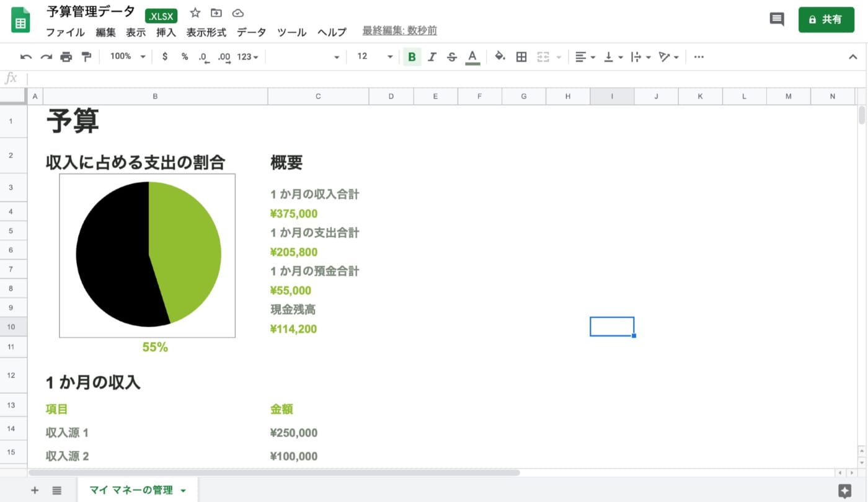Open the 挿入 menu
This screenshot has height=502, width=868.
click(166, 32)
